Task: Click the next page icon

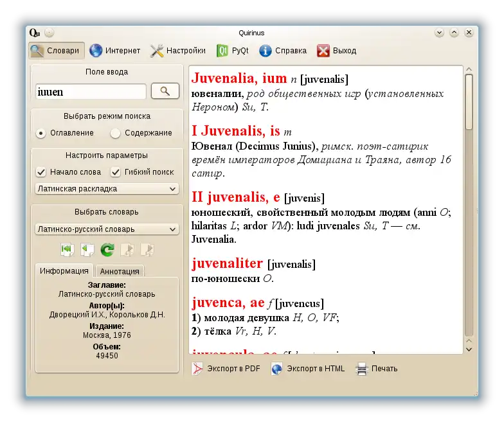Action: click(x=127, y=249)
